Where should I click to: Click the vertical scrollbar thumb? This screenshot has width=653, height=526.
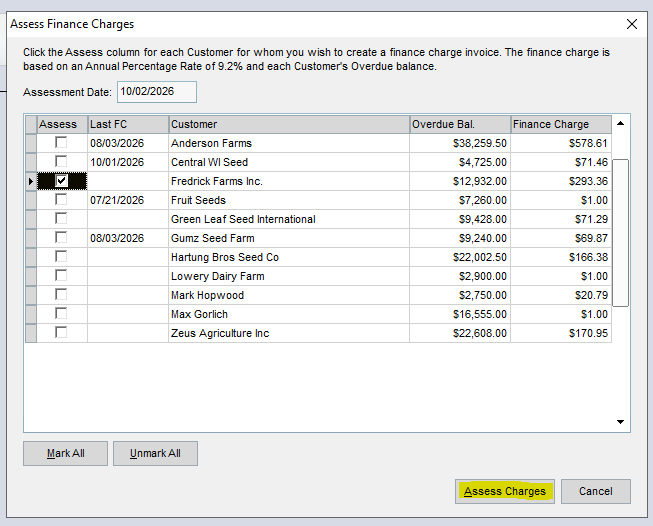click(x=621, y=233)
